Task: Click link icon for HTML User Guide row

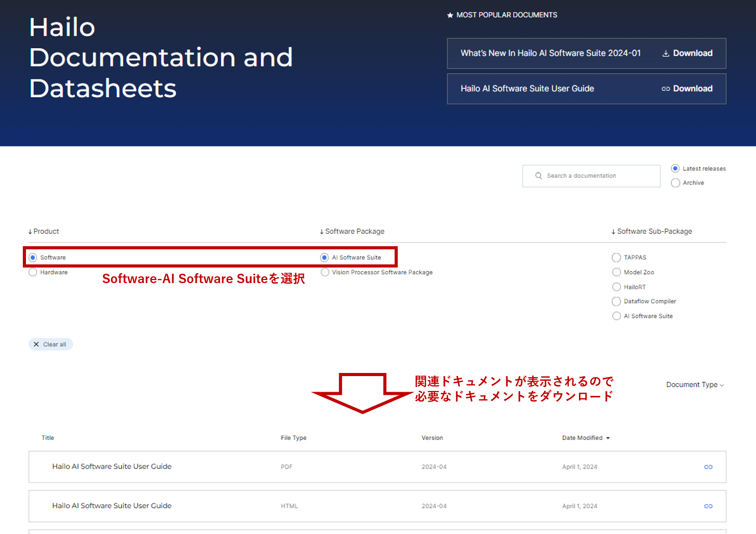Action: tap(708, 506)
